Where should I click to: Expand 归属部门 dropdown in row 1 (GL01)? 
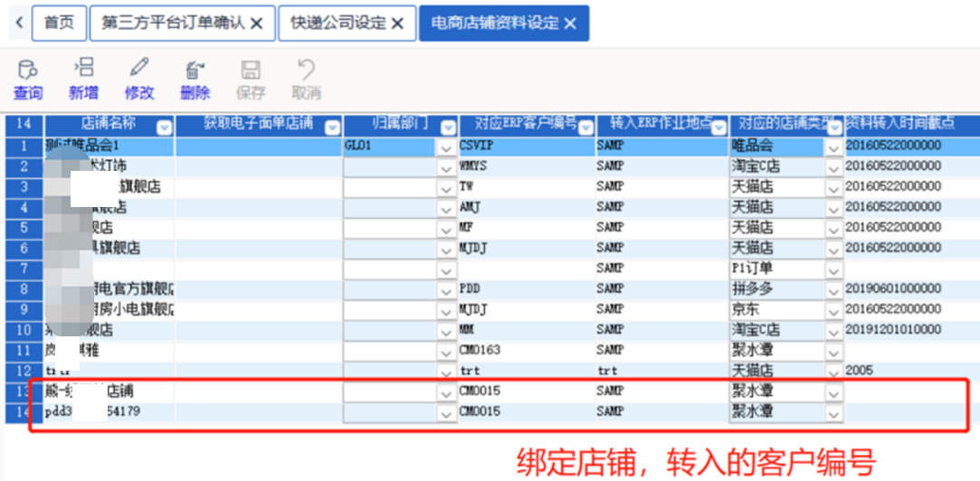point(445,146)
